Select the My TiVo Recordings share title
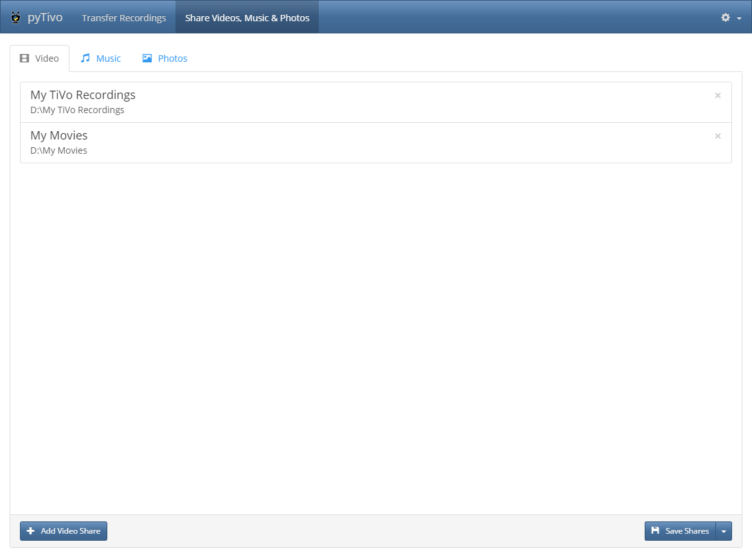The image size is (752, 560). coord(83,95)
